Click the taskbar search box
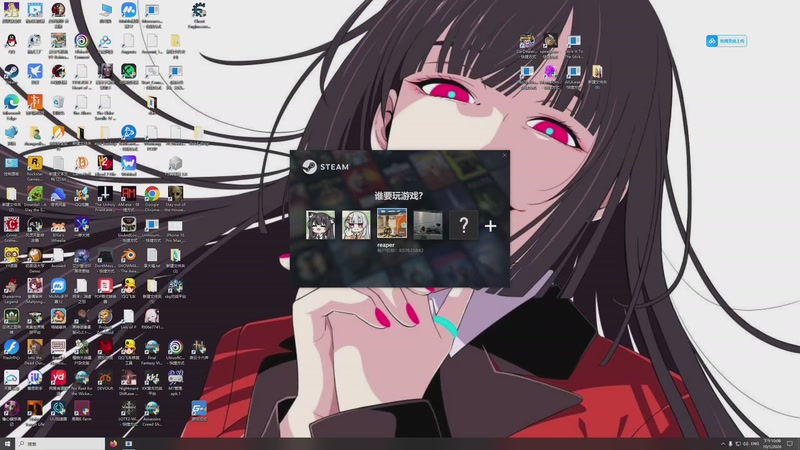Image resolution: width=800 pixels, height=450 pixels. (x=60, y=444)
